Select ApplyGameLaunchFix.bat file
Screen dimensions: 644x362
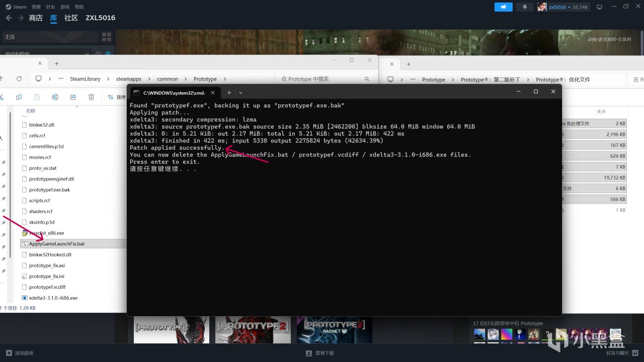tap(57, 244)
